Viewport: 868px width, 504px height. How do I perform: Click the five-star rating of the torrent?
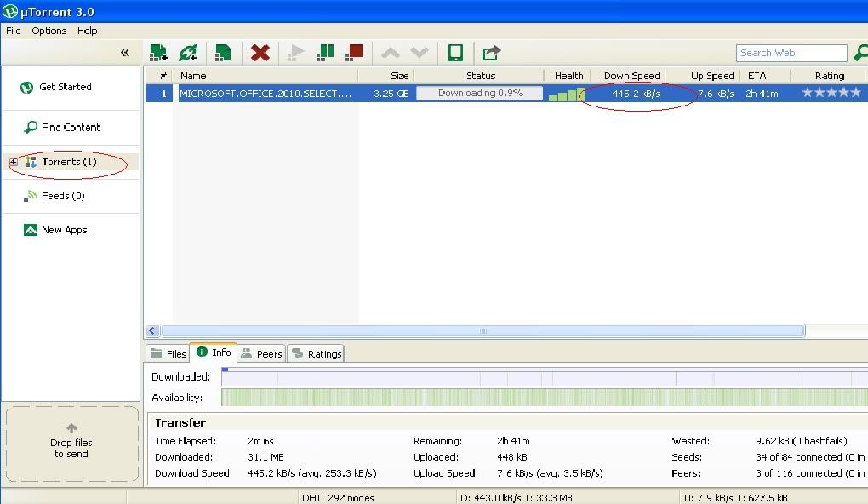(x=831, y=93)
